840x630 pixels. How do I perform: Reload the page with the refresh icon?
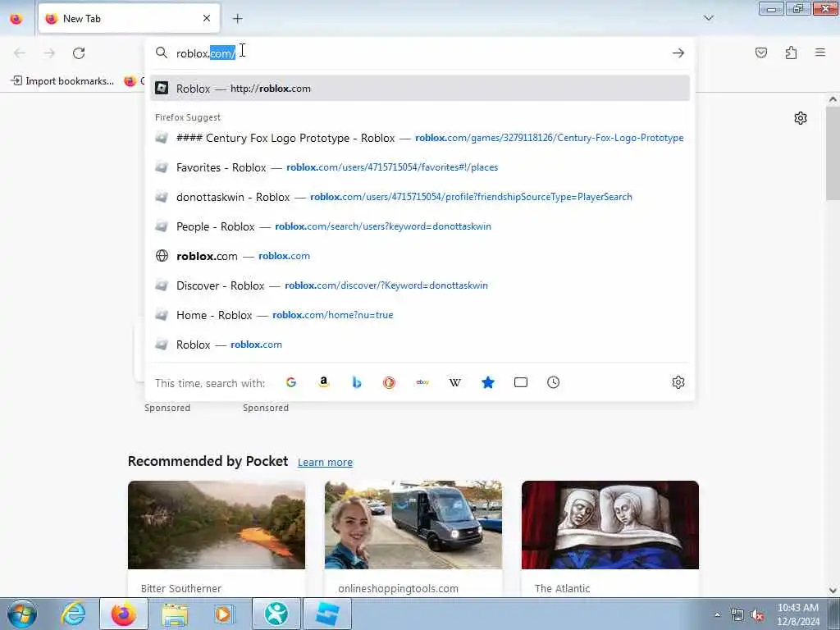pyautogui.click(x=79, y=53)
